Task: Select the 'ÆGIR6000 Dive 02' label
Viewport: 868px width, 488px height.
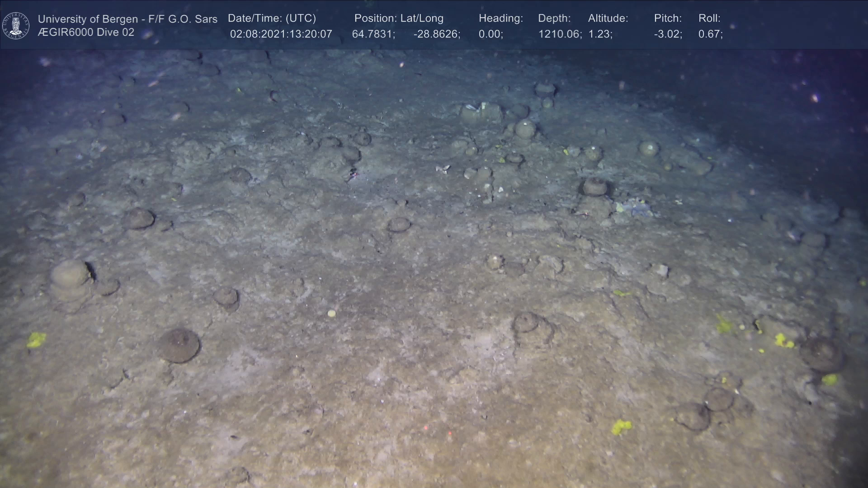Action: pyautogui.click(x=86, y=33)
